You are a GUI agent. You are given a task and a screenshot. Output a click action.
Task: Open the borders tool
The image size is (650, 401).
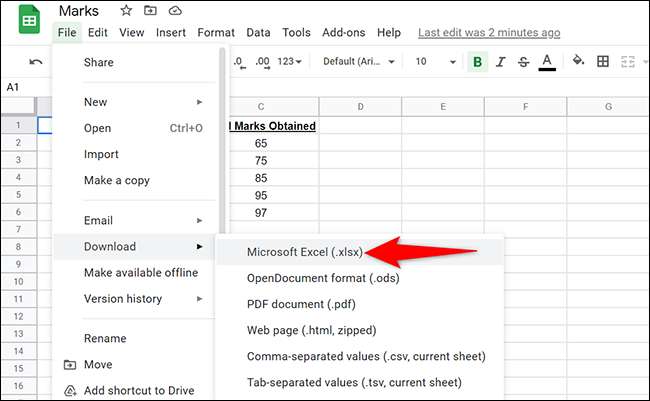point(603,61)
